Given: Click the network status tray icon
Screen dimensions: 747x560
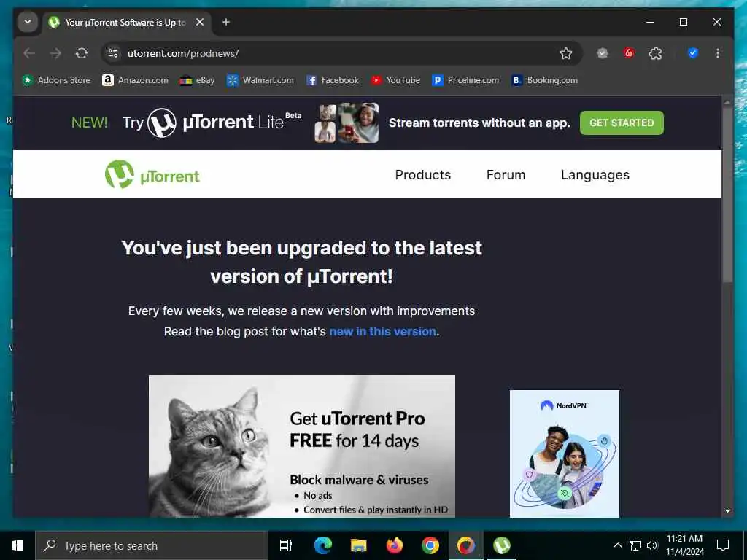Looking at the screenshot, I should [x=635, y=545].
